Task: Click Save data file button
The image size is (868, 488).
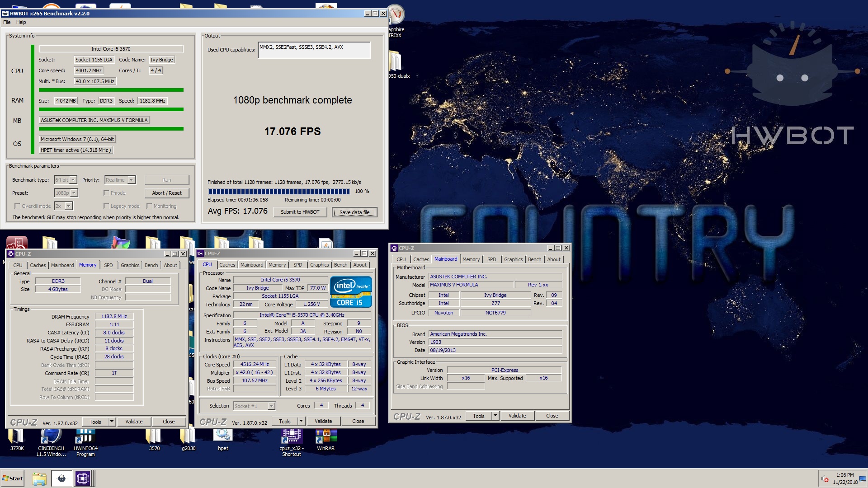Action: click(x=354, y=212)
